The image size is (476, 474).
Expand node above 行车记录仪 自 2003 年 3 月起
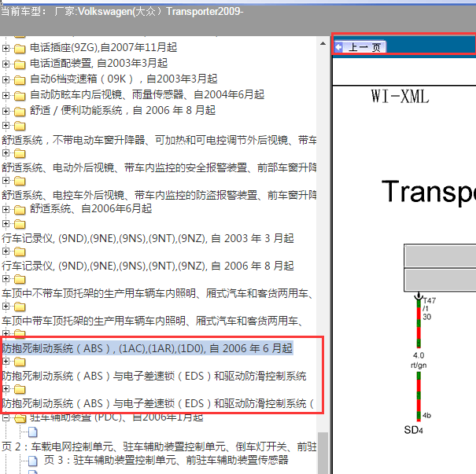[x=6, y=224]
